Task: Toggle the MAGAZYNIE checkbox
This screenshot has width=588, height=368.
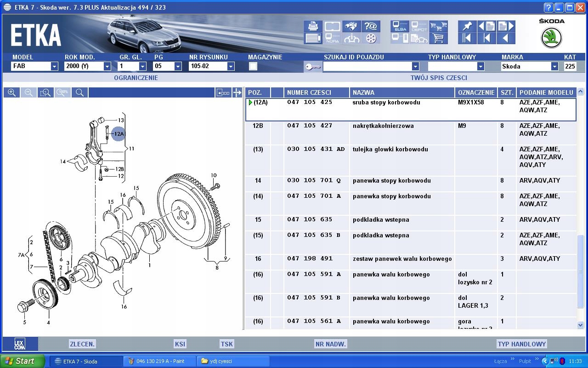Action: pyautogui.click(x=253, y=66)
